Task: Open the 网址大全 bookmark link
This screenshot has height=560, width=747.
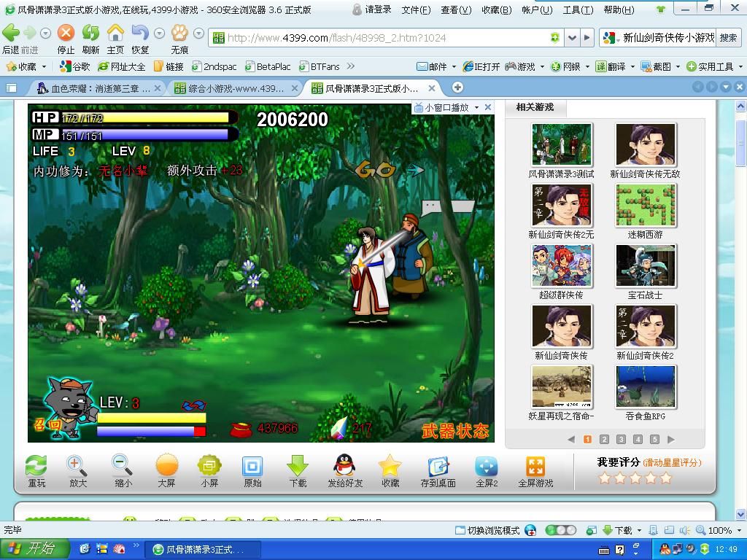Action: [x=122, y=66]
